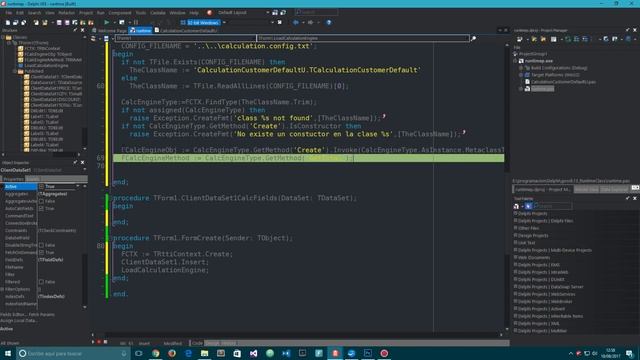Screen dimensions: 640x360
Task: Click the blue Help question mark icon
Action: click(x=329, y=22)
